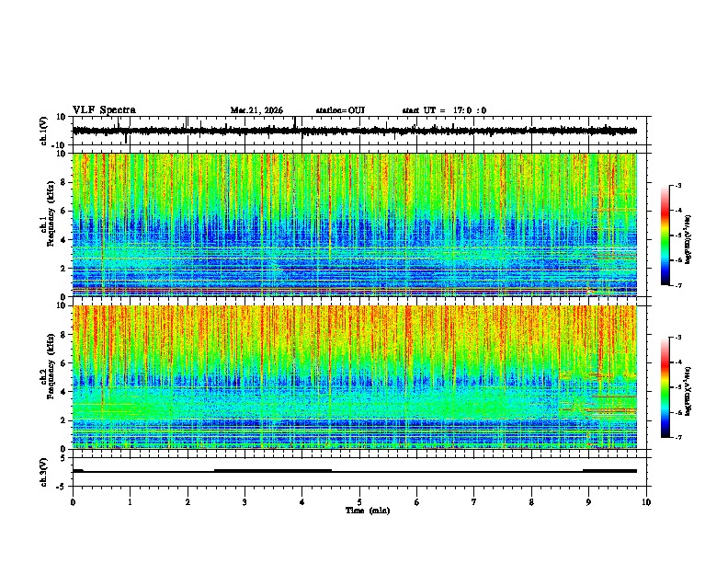Click the "-7" label on ch.1 color bar
728x563 pixels.
click(x=677, y=285)
